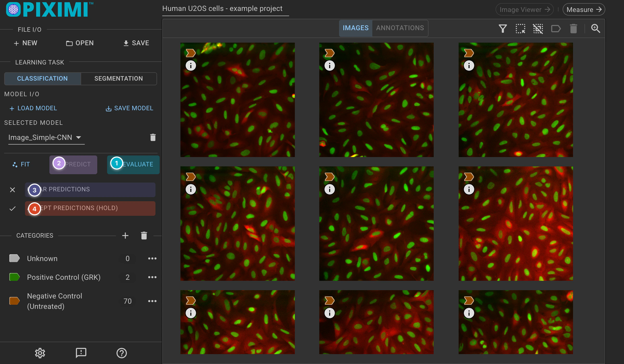This screenshot has height=364, width=624.
Task: Open options menu for Unknown category
Action: [152, 258]
